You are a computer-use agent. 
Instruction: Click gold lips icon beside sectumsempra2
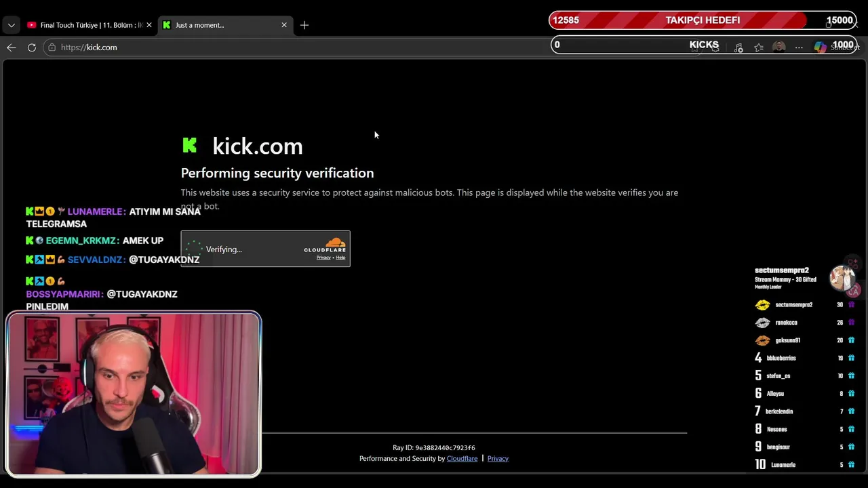(x=763, y=305)
